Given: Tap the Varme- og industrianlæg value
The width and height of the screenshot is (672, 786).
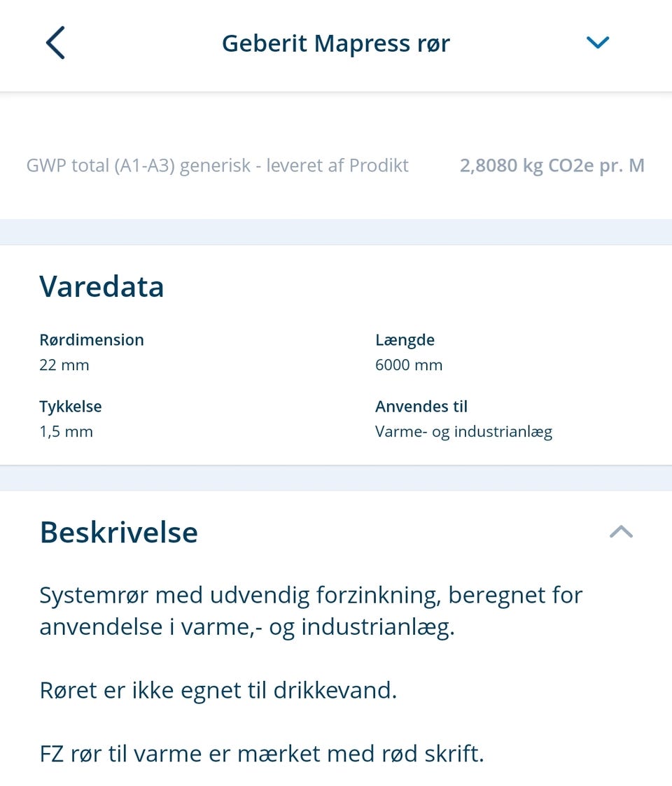Looking at the screenshot, I should click(x=463, y=431).
